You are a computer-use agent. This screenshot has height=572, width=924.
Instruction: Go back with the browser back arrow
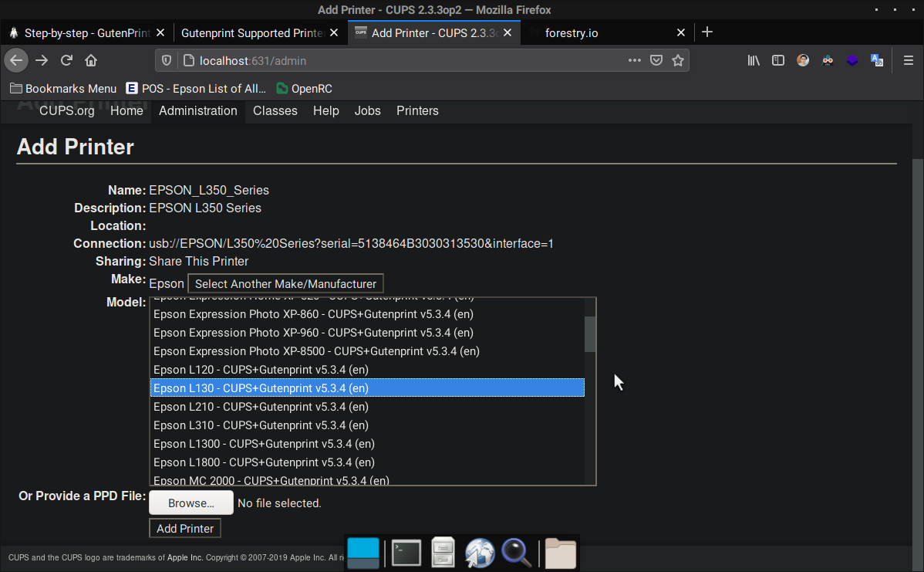tap(16, 60)
